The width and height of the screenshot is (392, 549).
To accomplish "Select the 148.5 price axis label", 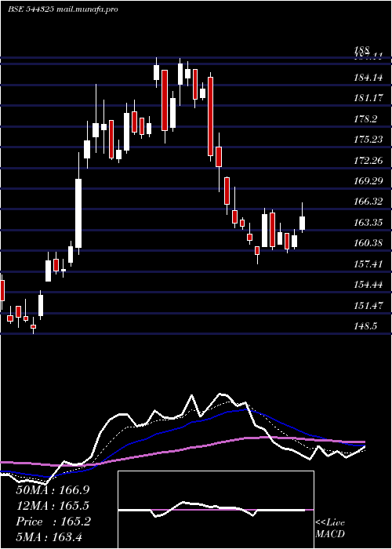I will (365, 326).
